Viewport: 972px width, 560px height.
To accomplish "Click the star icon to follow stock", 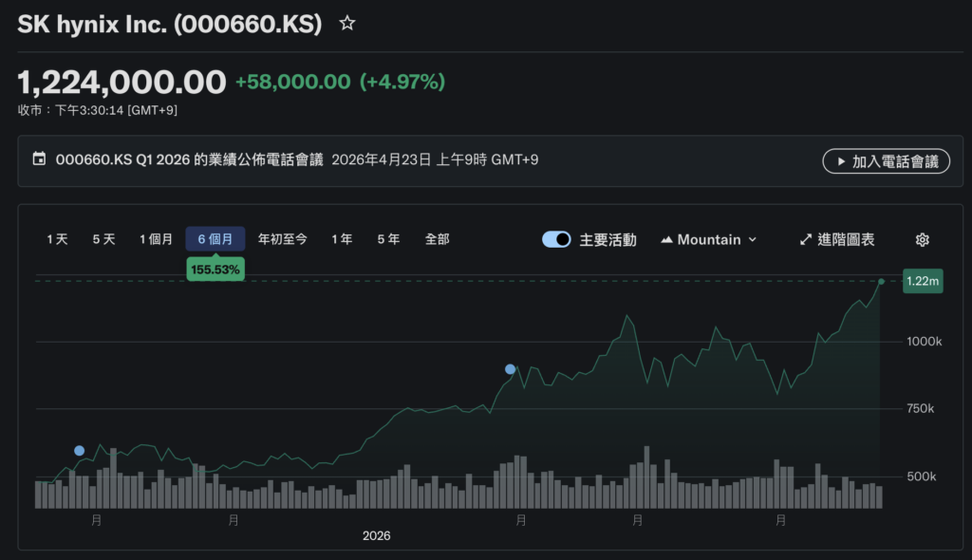I will (x=347, y=24).
